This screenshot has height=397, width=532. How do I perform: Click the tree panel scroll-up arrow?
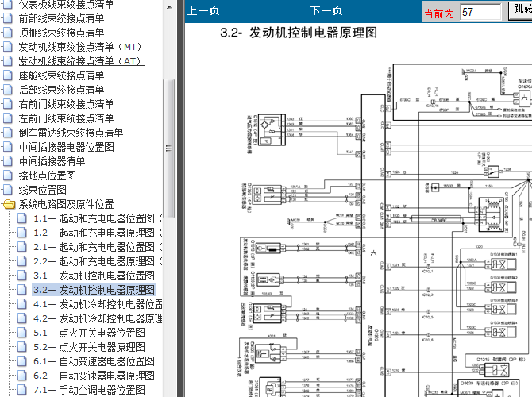coord(169,7)
